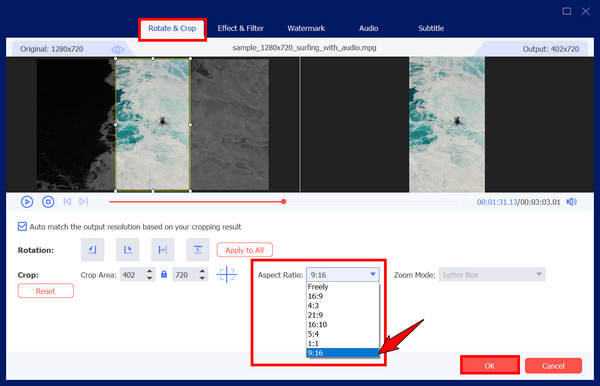The image size is (600, 386).
Task: Flip the video vertically
Action: [198, 250]
